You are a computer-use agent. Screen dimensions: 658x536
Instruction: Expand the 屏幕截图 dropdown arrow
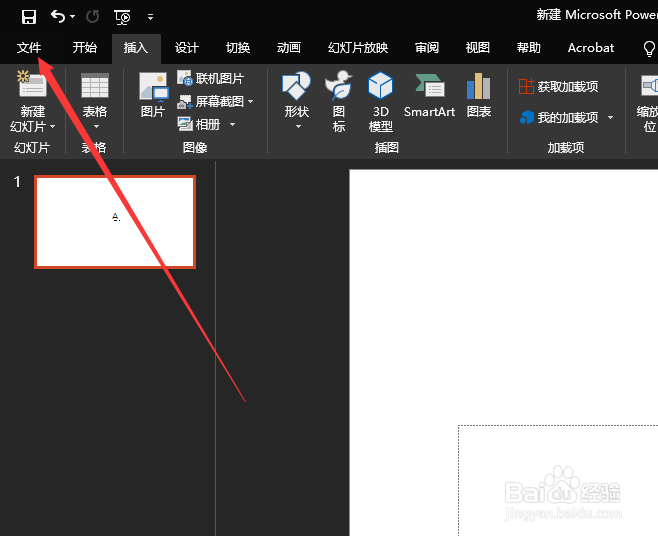tap(251, 102)
